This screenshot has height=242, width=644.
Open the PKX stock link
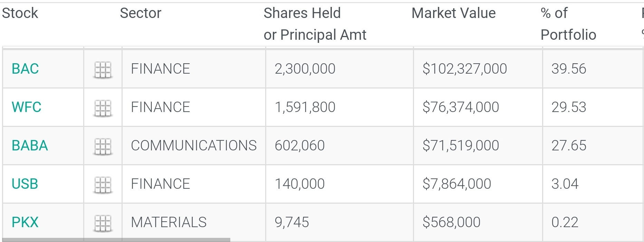tap(25, 222)
